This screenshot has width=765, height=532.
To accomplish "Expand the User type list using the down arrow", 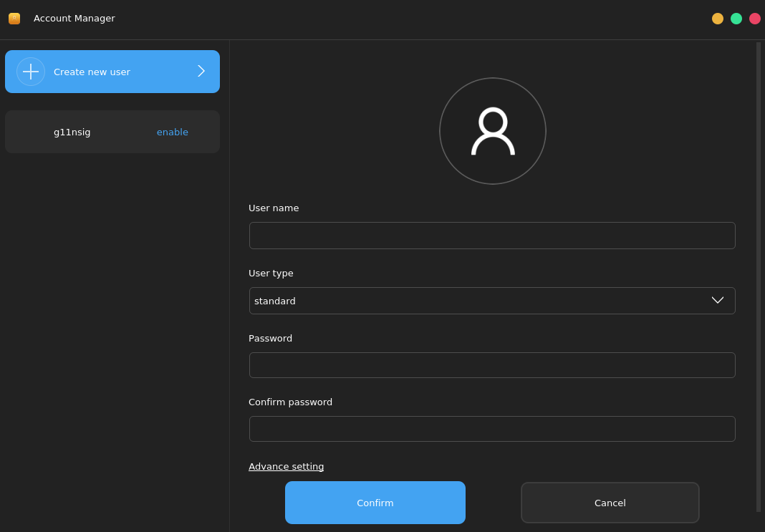I will (718, 301).
